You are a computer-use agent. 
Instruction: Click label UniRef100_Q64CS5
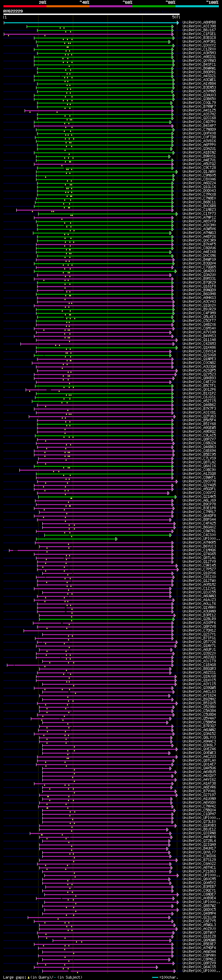tap(199, 967)
